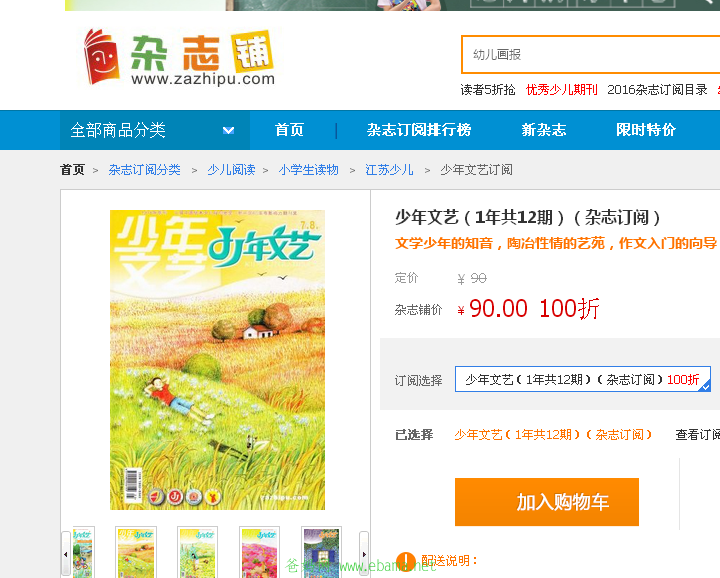Click the large 少年文艺 cover image

tap(217, 360)
